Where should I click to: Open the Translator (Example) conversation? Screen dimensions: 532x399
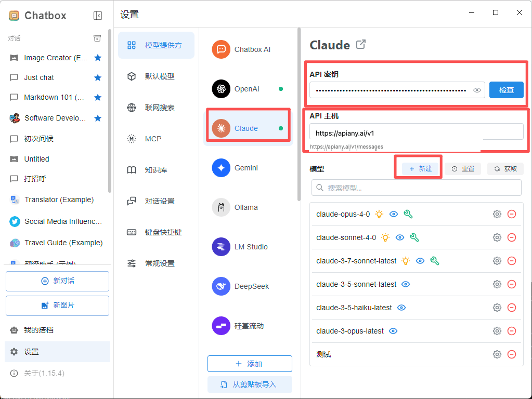(56, 199)
